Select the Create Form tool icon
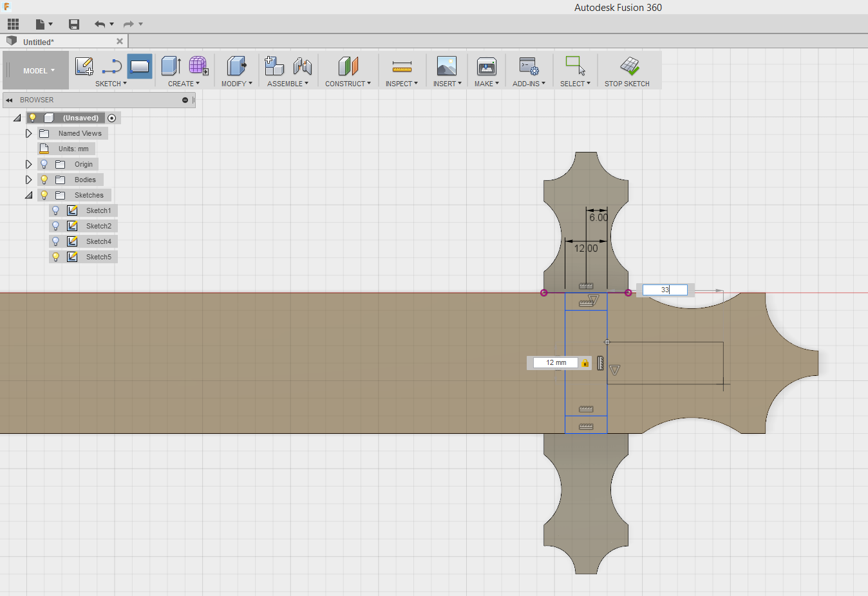The height and width of the screenshot is (596, 868). click(x=198, y=66)
